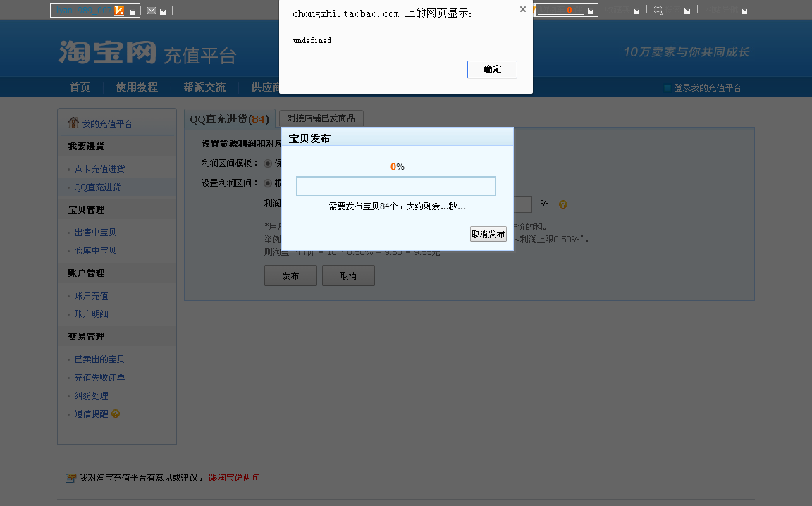Image resolution: width=812 pixels, height=506 pixels.
Task: Expand the 收藏夹 dropdown arrow
Action: pos(636,11)
